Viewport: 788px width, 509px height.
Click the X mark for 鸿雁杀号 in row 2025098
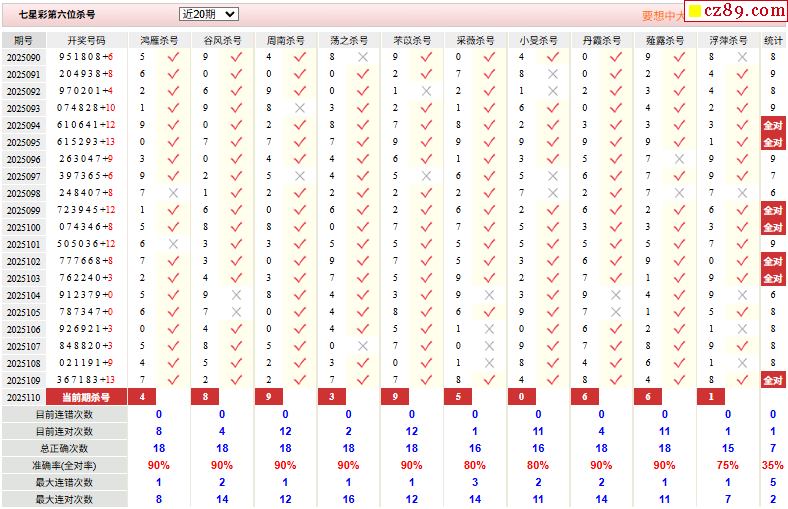coord(173,193)
